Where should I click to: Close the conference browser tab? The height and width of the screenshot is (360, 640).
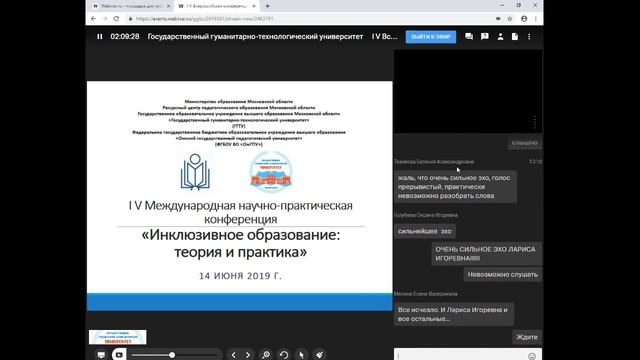point(253,6)
